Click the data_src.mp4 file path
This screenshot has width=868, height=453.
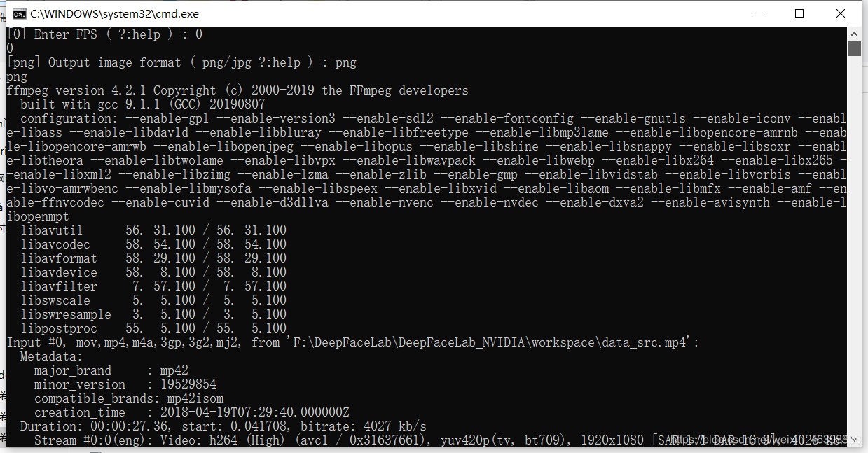click(490, 342)
